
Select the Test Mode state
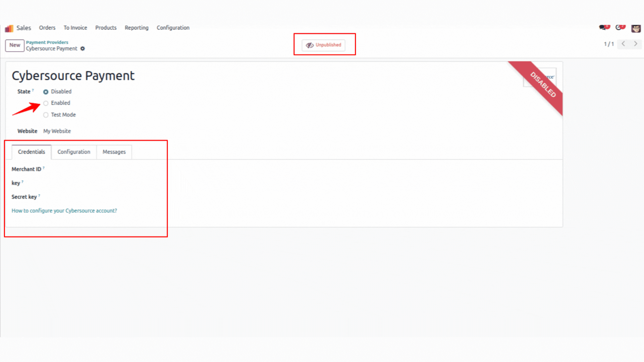click(x=46, y=115)
